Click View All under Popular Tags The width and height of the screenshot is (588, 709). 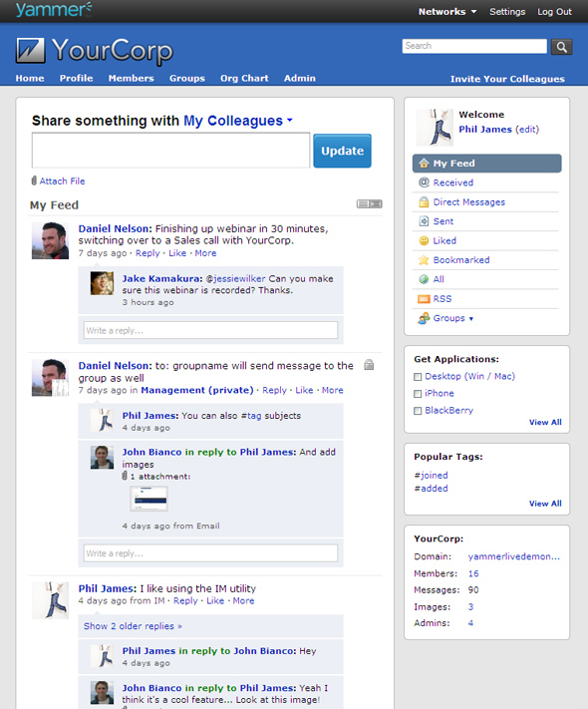(x=545, y=504)
